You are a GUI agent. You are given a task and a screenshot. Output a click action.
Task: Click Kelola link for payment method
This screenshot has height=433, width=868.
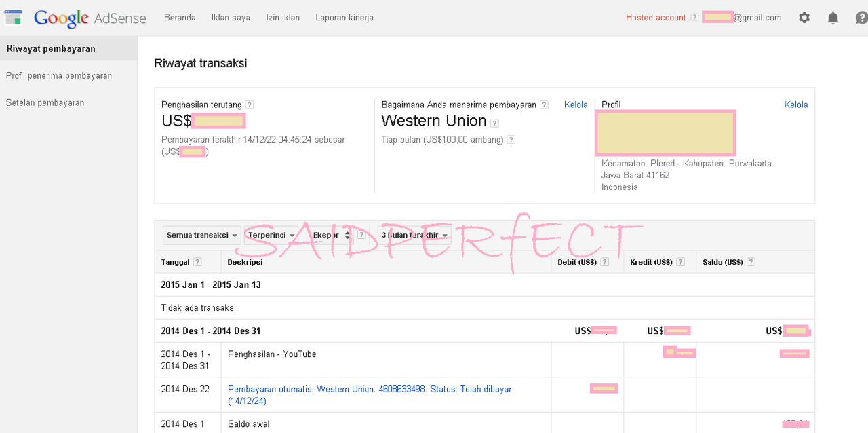click(x=576, y=105)
